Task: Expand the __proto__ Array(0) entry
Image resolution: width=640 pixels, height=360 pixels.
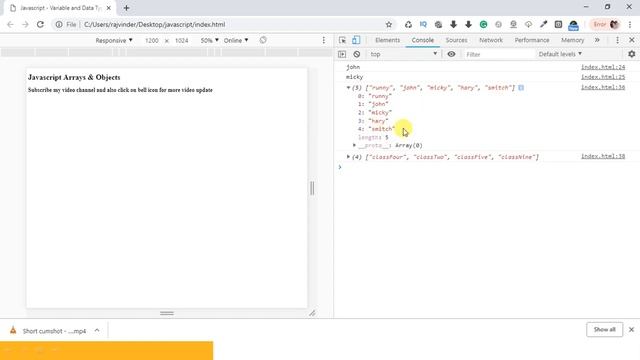Action: coord(354,145)
